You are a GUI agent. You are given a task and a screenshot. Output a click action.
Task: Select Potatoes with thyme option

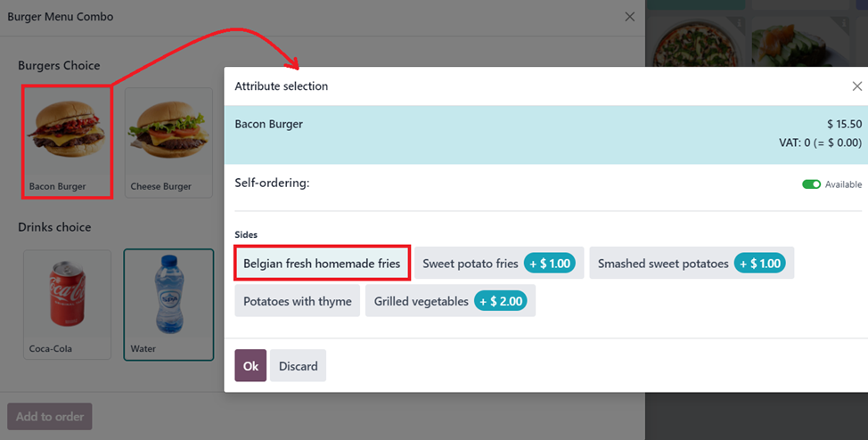coord(298,301)
